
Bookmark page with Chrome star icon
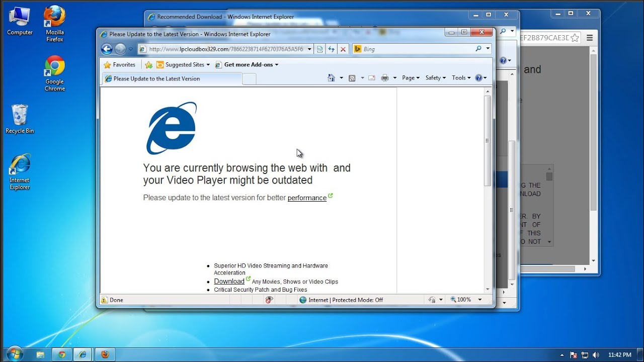[575, 38]
